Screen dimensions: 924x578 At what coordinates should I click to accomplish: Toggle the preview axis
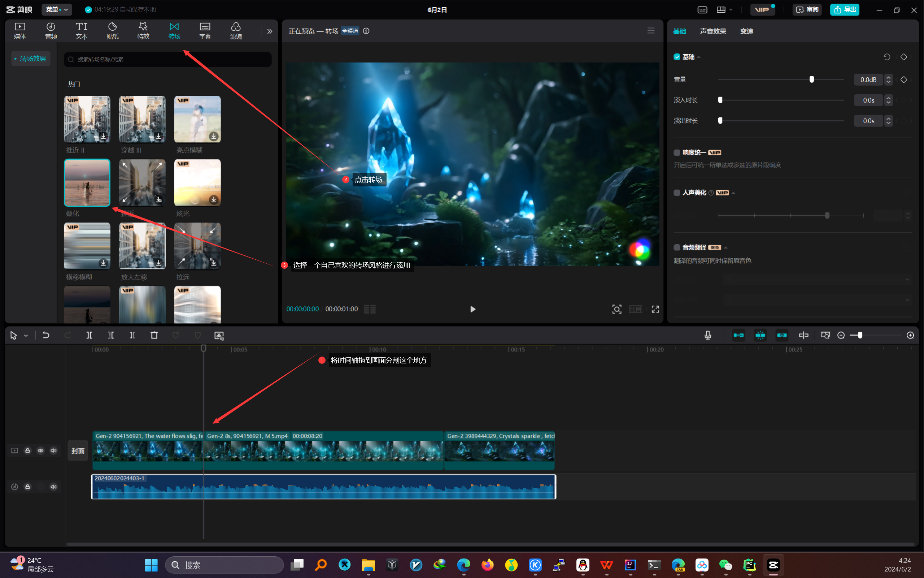tap(803, 335)
